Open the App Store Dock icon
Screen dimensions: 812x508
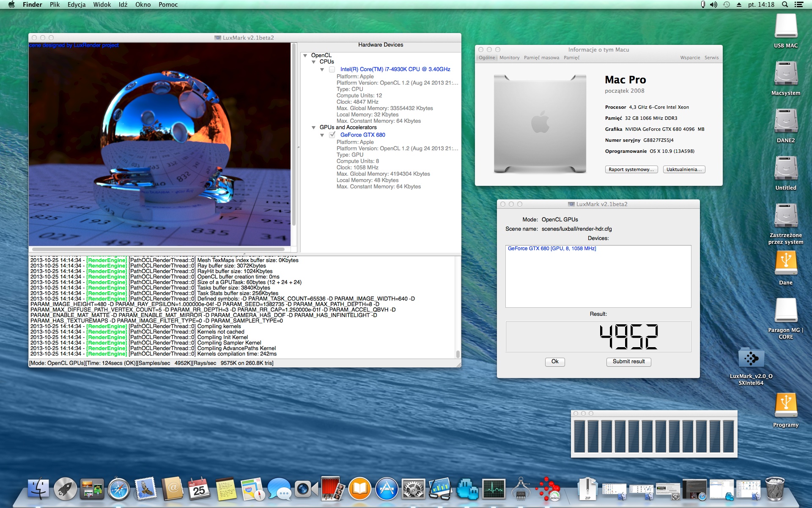coord(387,489)
